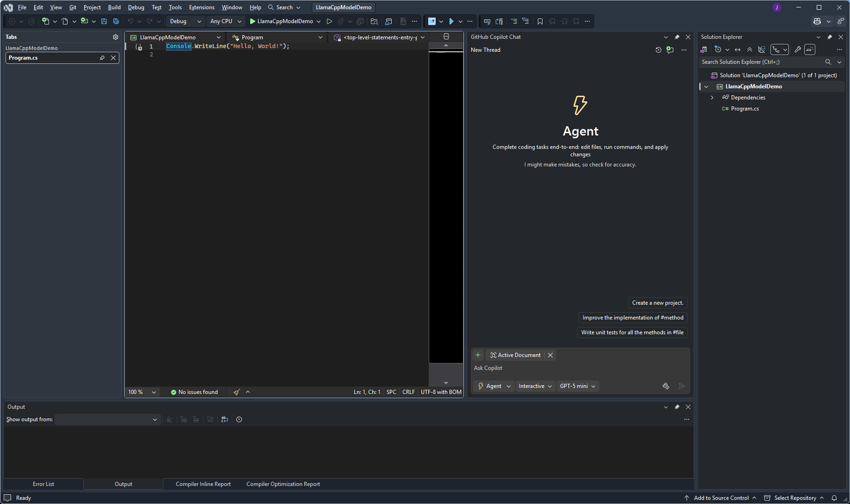Switch to the Error List tab
This screenshot has height=504, width=850.
[x=43, y=484]
